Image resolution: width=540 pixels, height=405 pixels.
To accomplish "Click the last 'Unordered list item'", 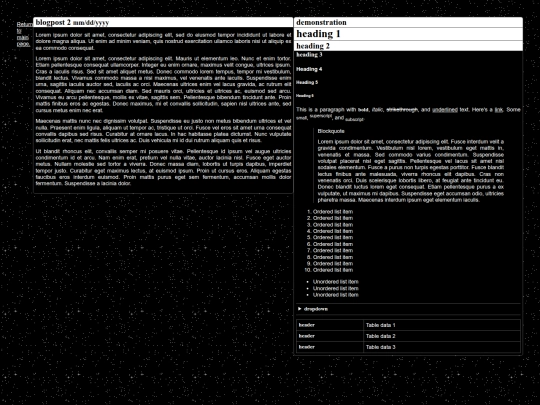I will click(335, 295).
